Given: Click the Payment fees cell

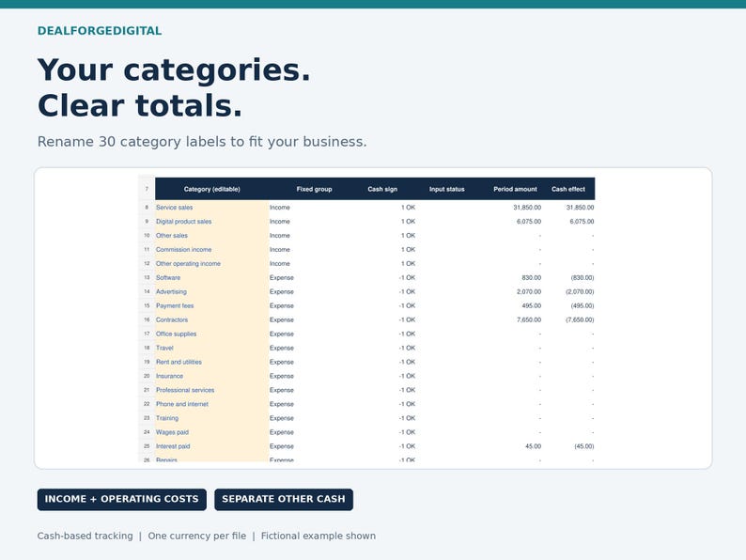Looking at the screenshot, I should point(211,305).
